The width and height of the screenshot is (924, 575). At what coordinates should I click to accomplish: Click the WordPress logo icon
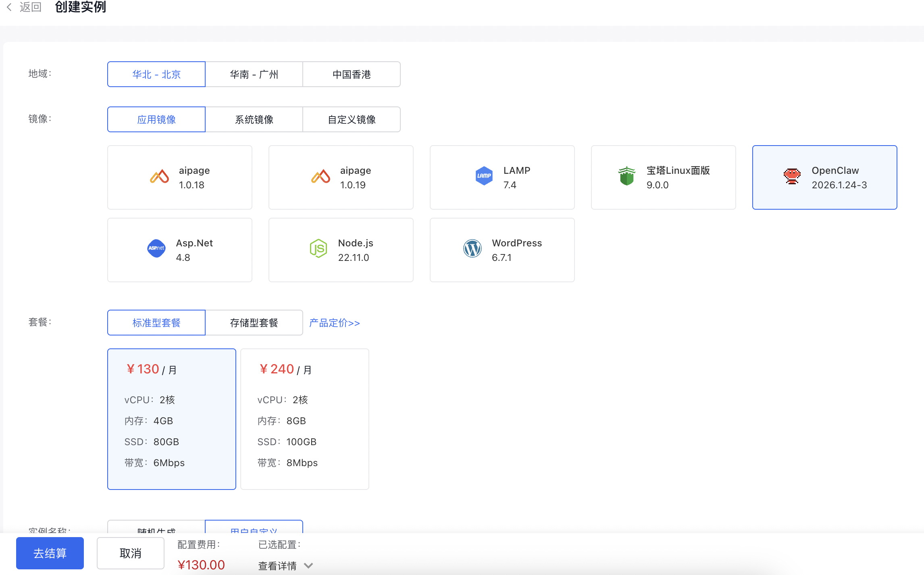click(x=472, y=248)
